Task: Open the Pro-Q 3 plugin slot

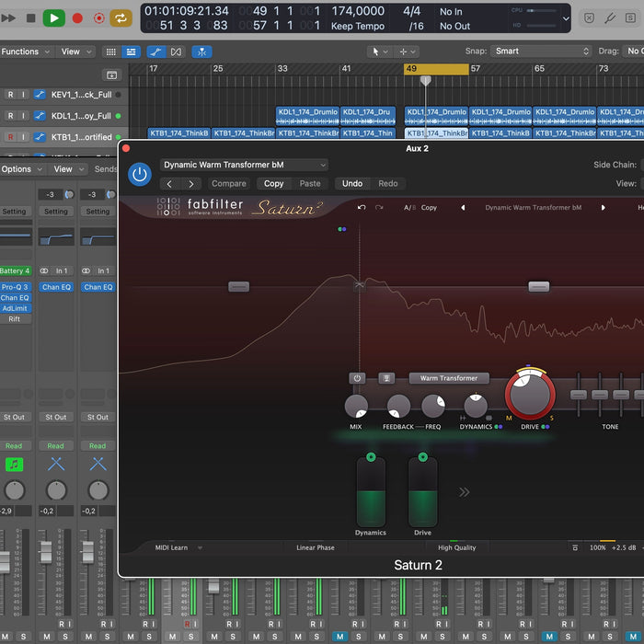Action: click(16, 287)
